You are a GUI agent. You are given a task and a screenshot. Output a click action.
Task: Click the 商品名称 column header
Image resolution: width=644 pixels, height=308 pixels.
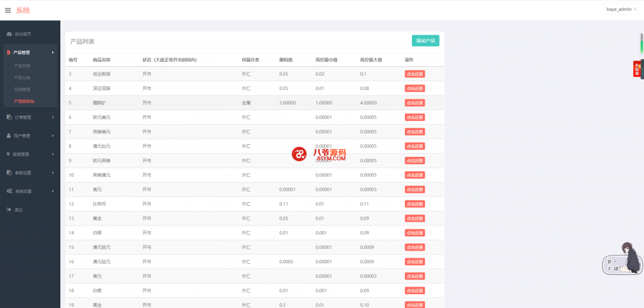[101, 60]
